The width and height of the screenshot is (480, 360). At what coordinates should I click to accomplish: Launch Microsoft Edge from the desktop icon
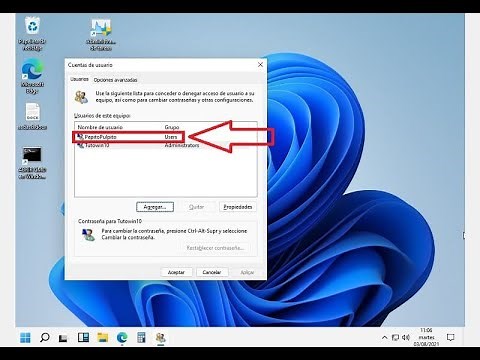point(32,76)
